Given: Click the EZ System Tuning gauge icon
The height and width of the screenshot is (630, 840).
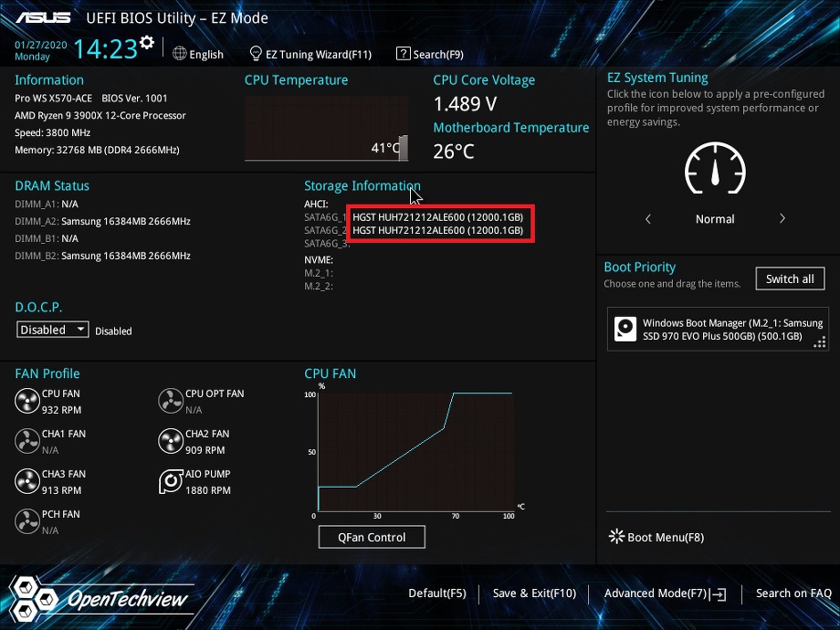Looking at the screenshot, I should click(x=715, y=168).
